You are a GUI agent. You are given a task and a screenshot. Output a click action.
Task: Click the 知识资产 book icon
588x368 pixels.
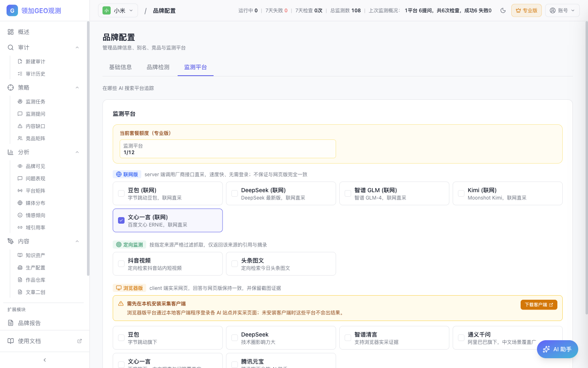point(20,255)
